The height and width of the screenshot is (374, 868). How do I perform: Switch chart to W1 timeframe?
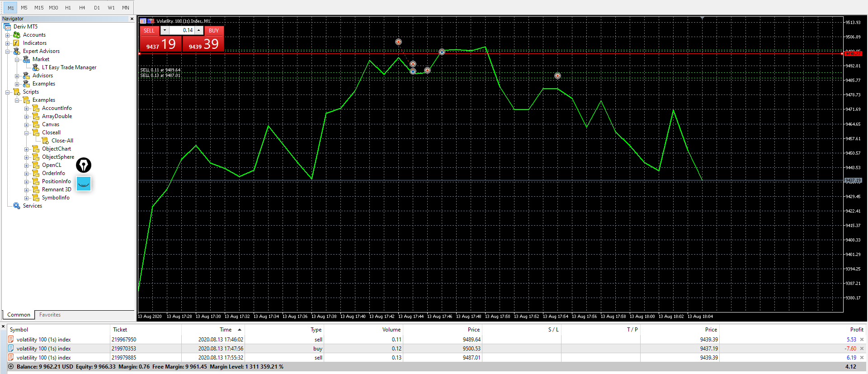[x=111, y=8]
